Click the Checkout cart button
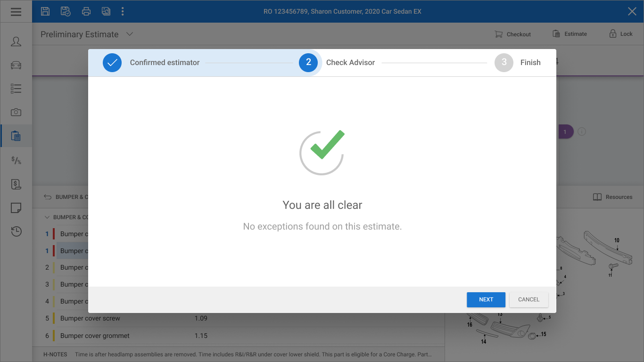644x362 pixels. pyautogui.click(x=512, y=34)
